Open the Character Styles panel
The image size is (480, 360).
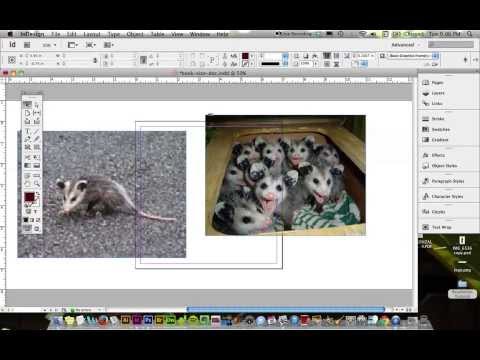click(443, 196)
